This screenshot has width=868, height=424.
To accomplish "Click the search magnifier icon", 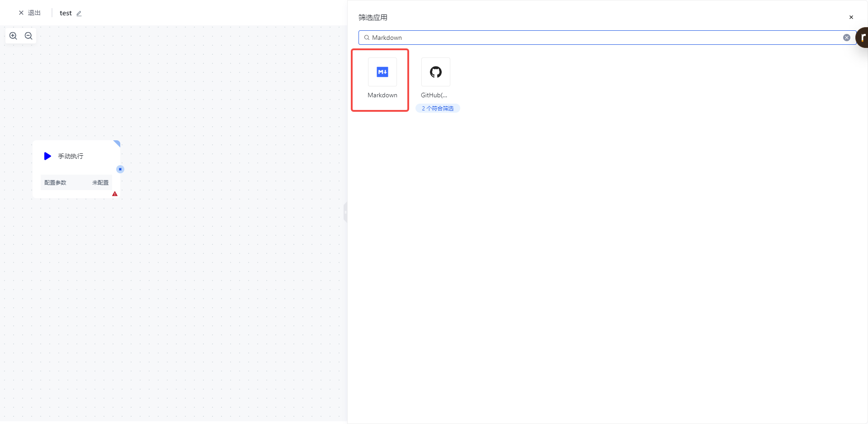I will tap(367, 38).
